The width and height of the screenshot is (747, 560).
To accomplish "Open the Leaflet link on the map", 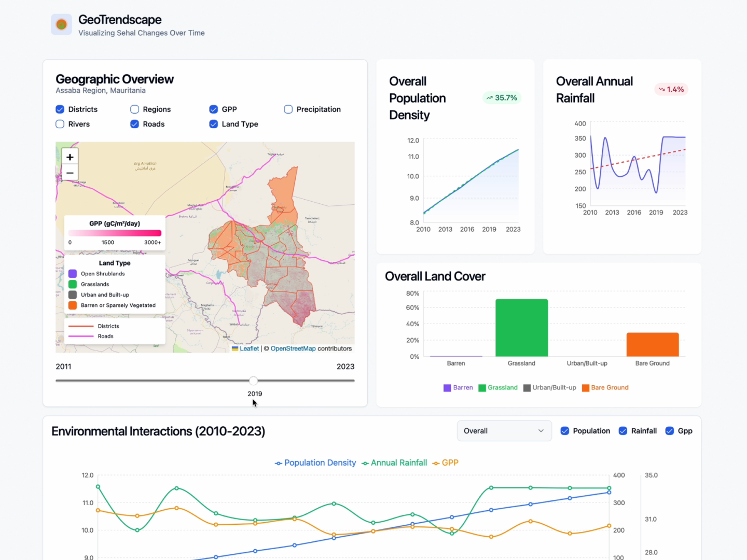I will pyautogui.click(x=249, y=348).
